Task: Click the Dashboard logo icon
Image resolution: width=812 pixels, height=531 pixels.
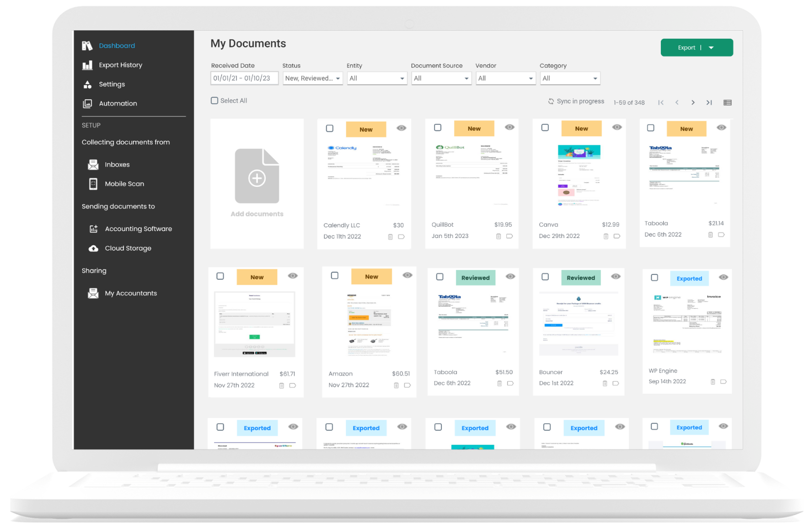Action: tap(87, 46)
